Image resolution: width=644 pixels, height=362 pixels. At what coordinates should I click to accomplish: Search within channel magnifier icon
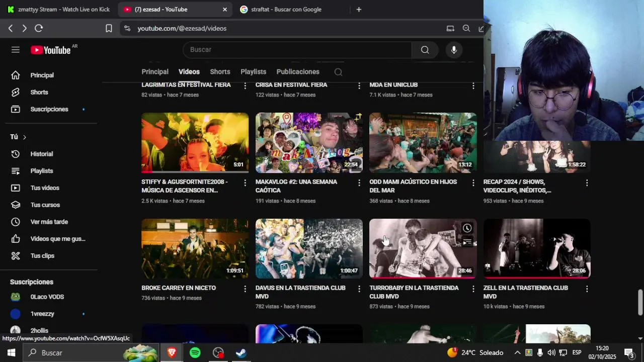tap(338, 72)
